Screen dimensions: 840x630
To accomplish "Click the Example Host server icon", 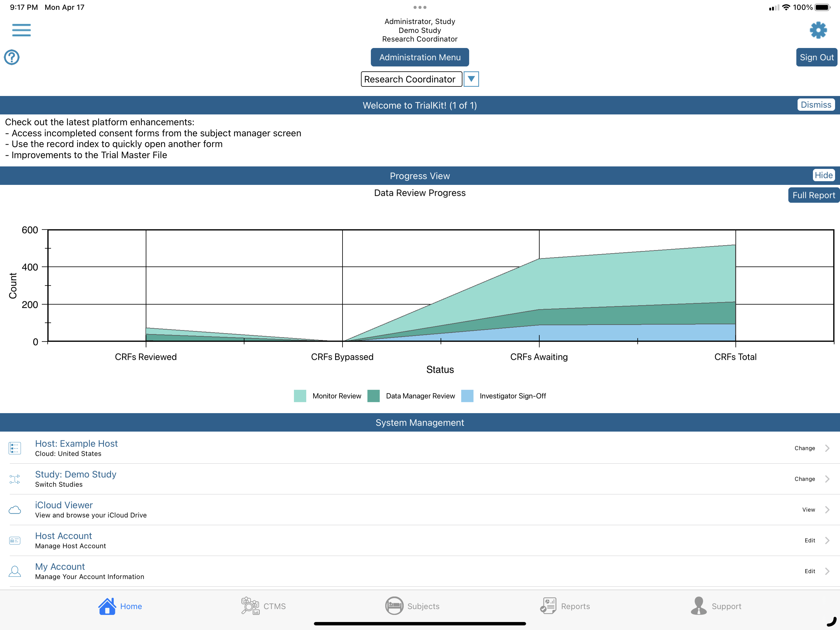I will pos(15,449).
